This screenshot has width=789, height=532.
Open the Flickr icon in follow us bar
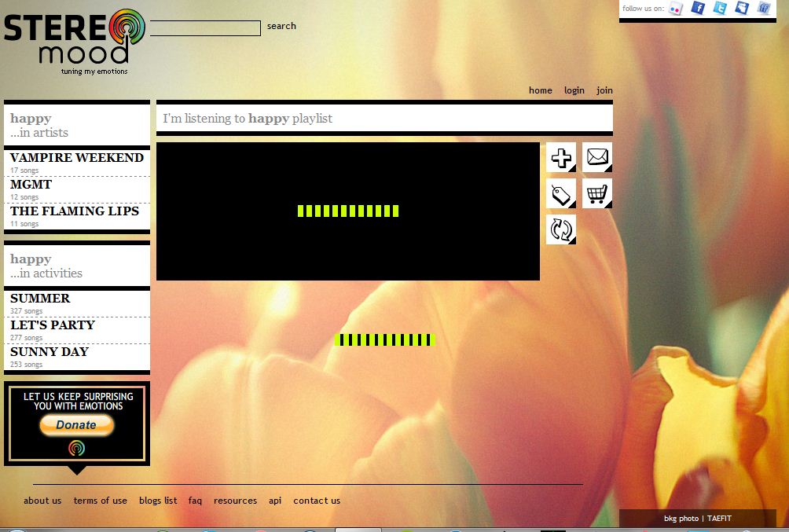tap(675, 9)
